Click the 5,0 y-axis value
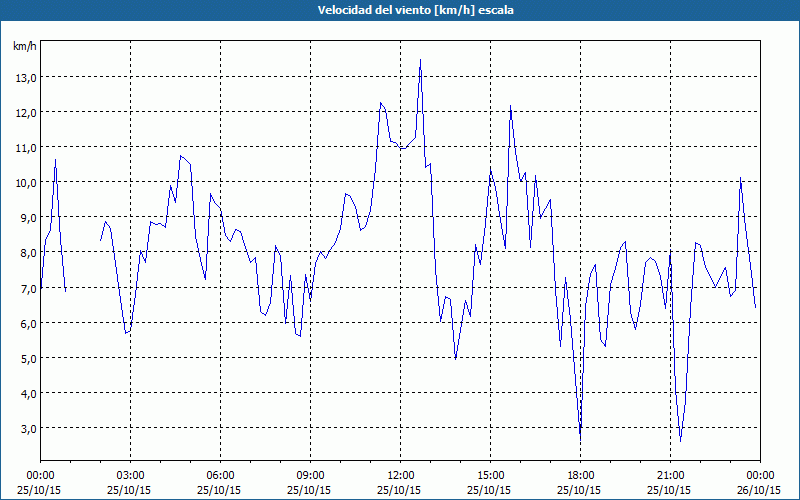The height and width of the screenshot is (500, 800). click(28, 359)
